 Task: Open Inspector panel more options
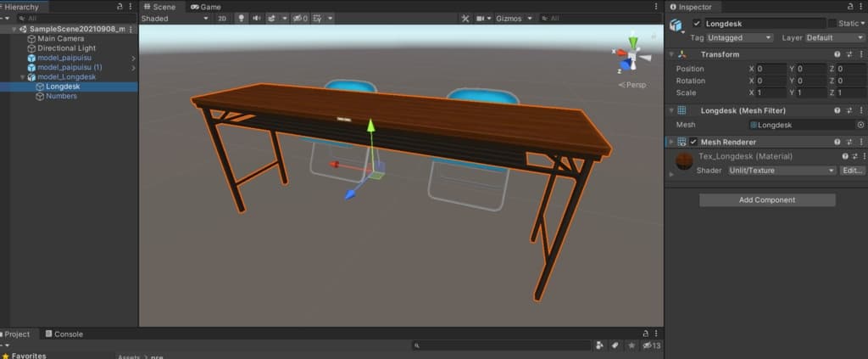click(x=861, y=7)
